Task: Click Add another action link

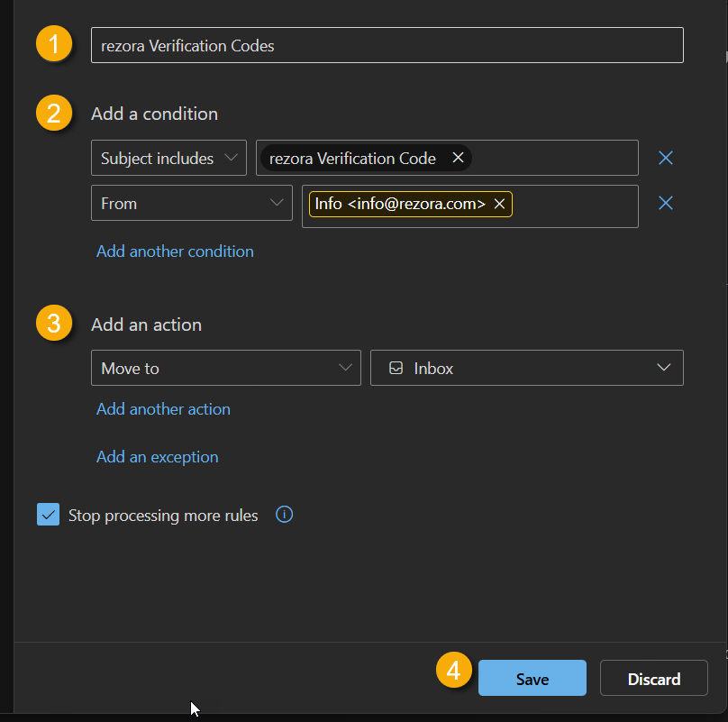Action: 163,409
